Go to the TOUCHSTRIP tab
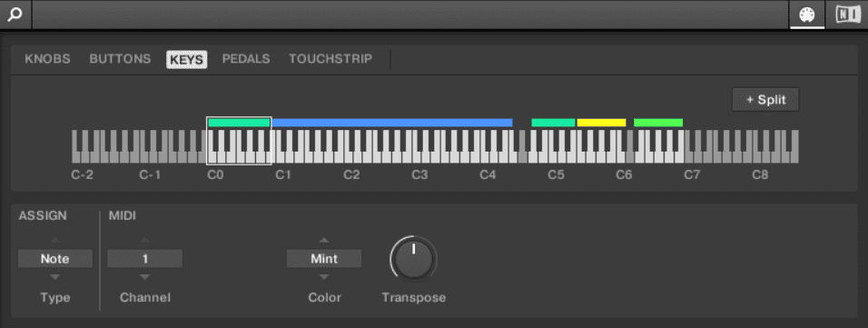 click(x=330, y=59)
